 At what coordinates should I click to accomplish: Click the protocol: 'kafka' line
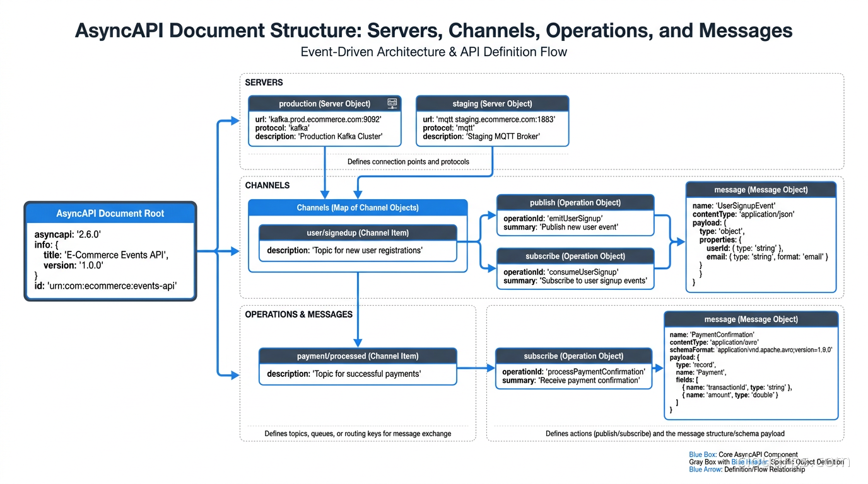(282, 127)
